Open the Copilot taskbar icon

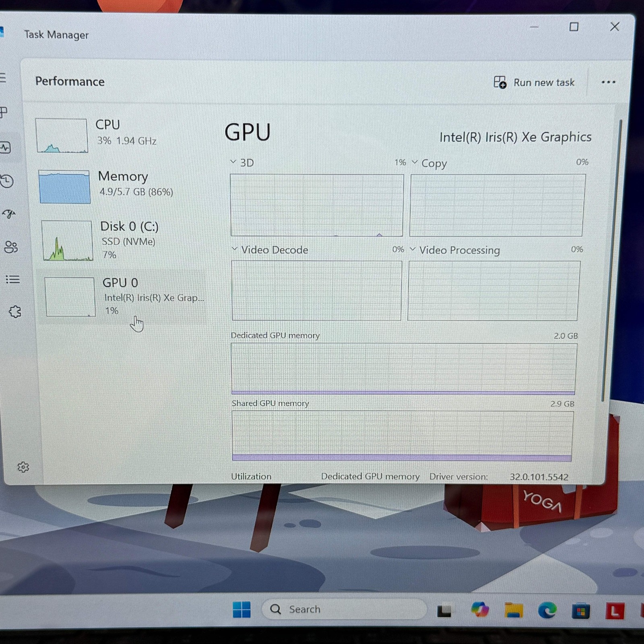coord(480,609)
